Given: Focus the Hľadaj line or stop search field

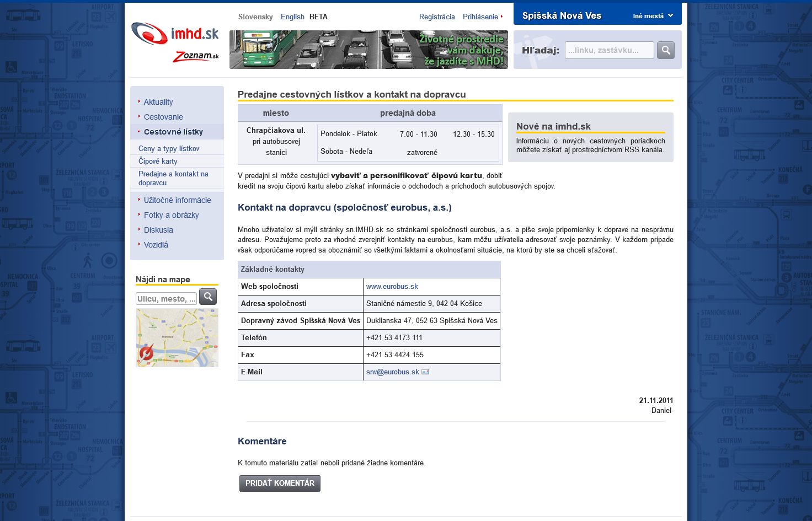Looking at the screenshot, I should (x=609, y=50).
